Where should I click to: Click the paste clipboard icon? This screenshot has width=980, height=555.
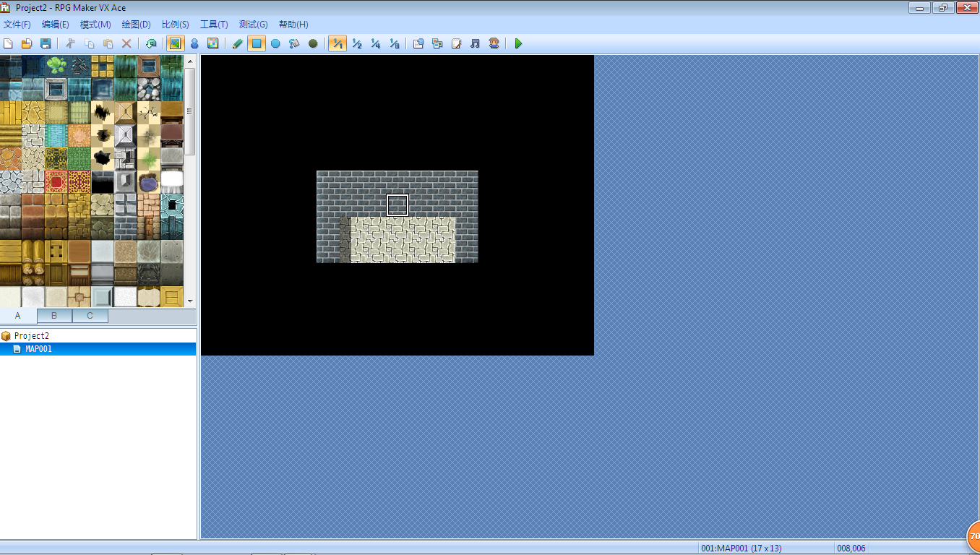click(x=108, y=43)
